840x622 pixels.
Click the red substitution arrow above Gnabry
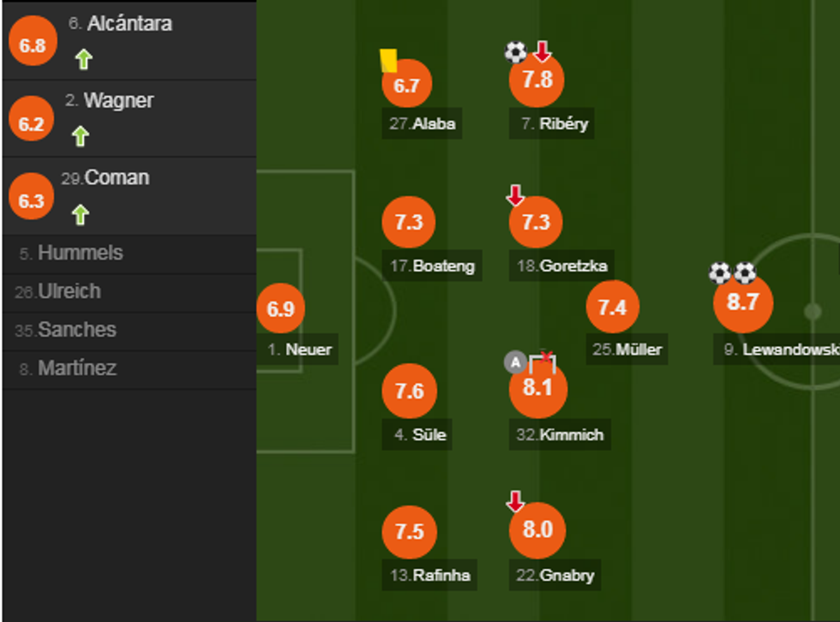[515, 501]
